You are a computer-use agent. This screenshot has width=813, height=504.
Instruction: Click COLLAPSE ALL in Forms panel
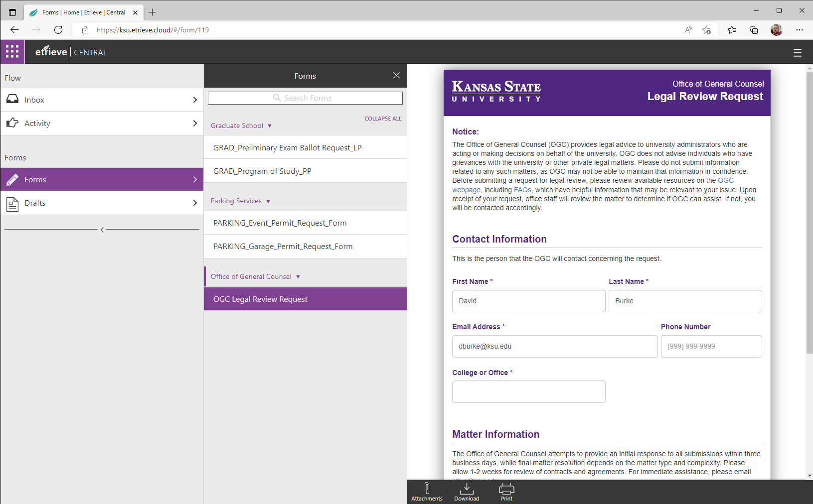(x=383, y=119)
